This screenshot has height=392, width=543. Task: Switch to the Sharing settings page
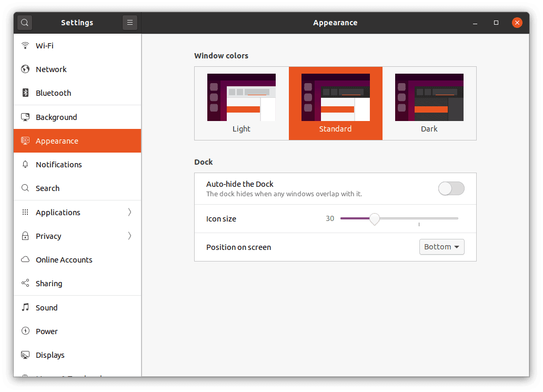(x=48, y=283)
